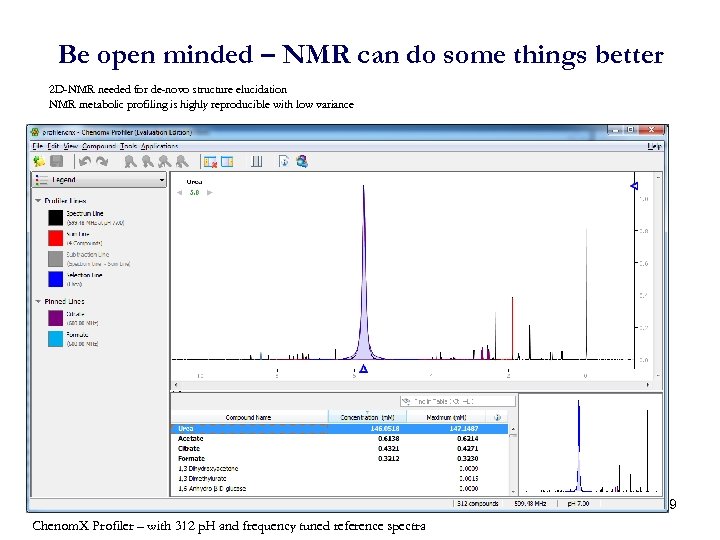Select the Urea row in compound table
The height and width of the screenshot is (540, 720).
(x=340, y=428)
